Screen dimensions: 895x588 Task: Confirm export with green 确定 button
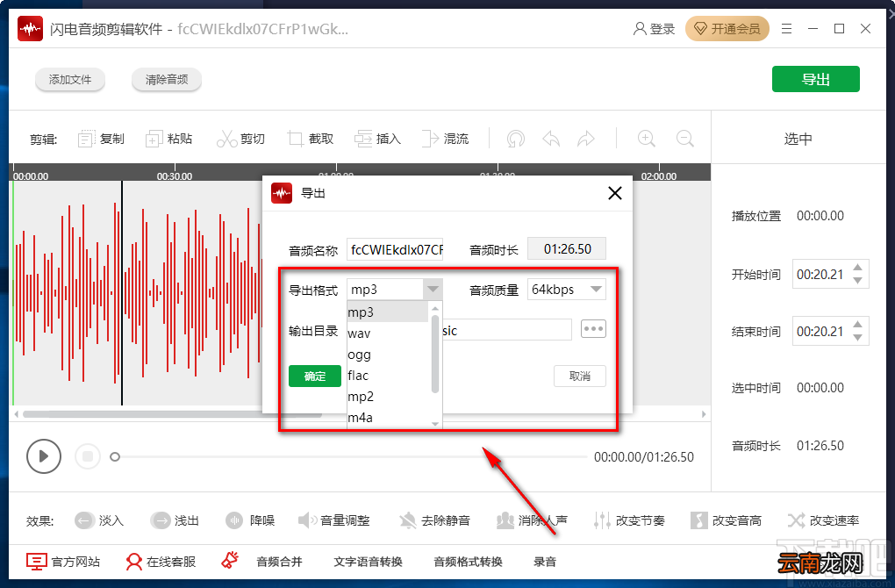tap(315, 376)
